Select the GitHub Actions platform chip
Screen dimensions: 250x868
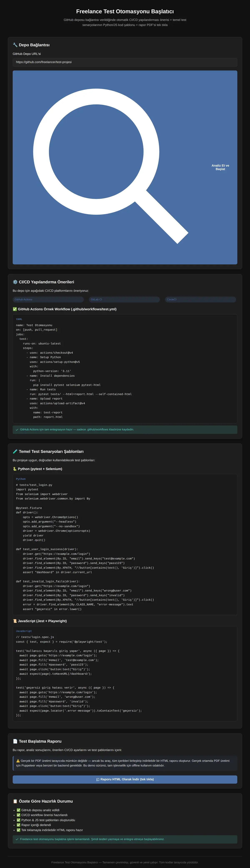(x=48, y=300)
